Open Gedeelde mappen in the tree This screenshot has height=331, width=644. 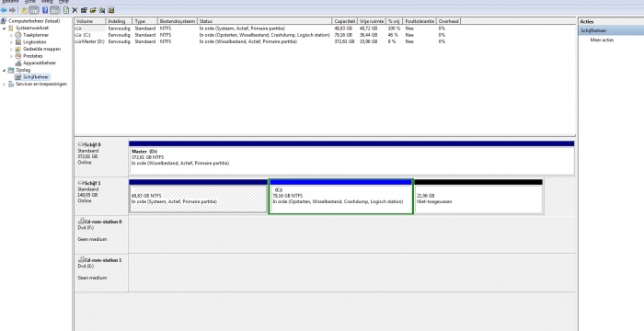[x=42, y=49]
